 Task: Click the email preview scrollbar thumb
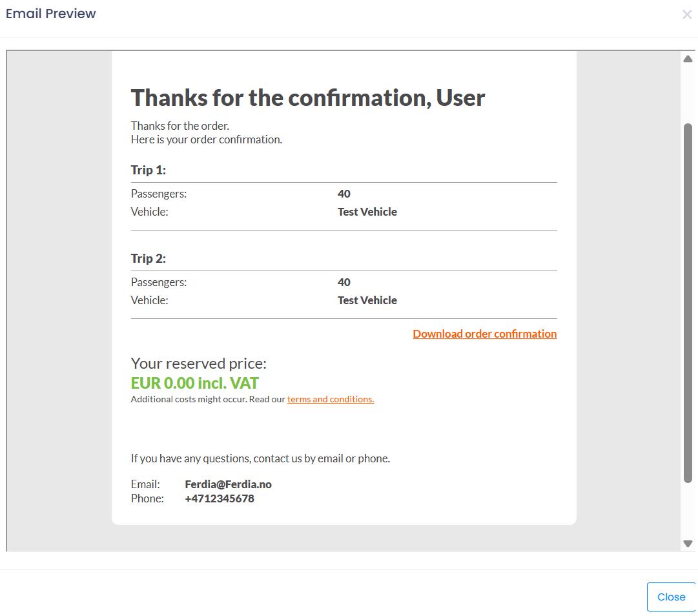point(688,303)
